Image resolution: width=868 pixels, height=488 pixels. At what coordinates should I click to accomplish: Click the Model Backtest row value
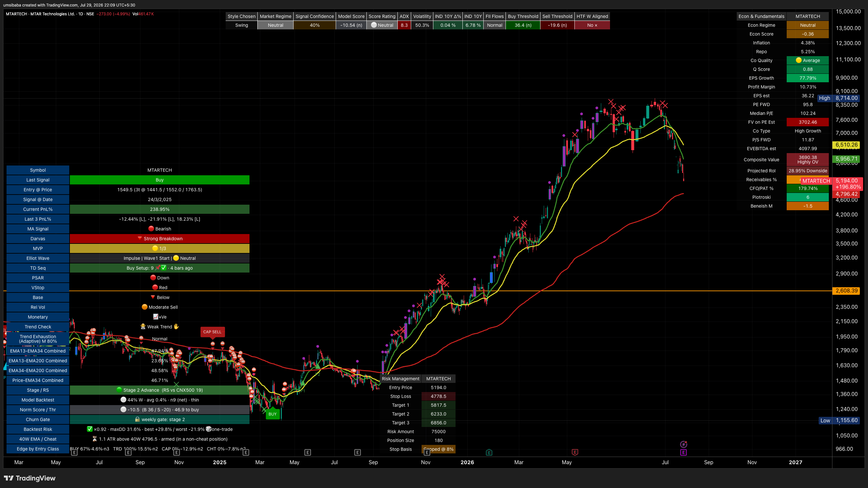point(159,400)
